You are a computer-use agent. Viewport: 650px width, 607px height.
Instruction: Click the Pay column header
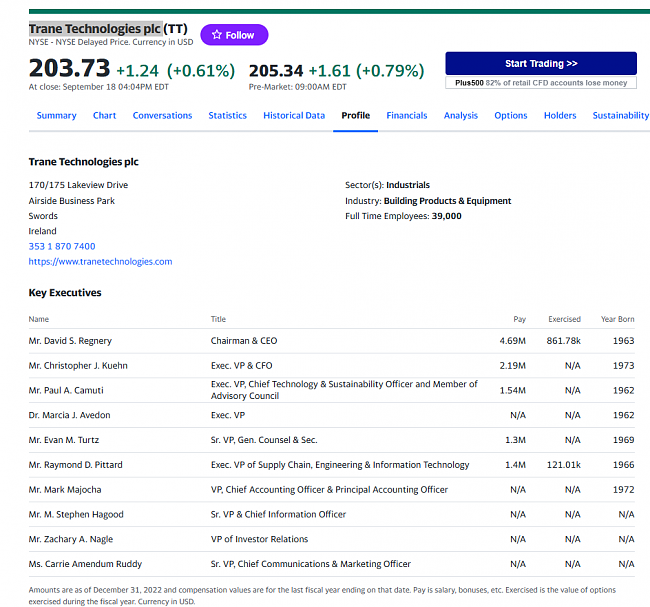519,319
